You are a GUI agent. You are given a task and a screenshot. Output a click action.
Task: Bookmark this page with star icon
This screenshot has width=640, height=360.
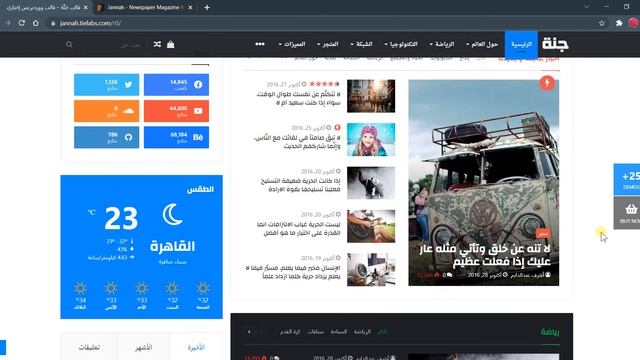tap(602, 23)
